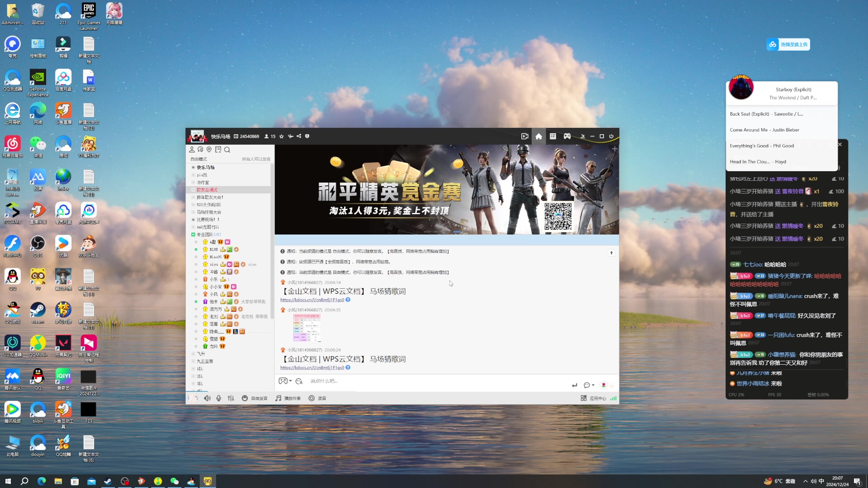Select user 龙吟 in the member list
Screen dimensions: 868x488
[x=213, y=347]
